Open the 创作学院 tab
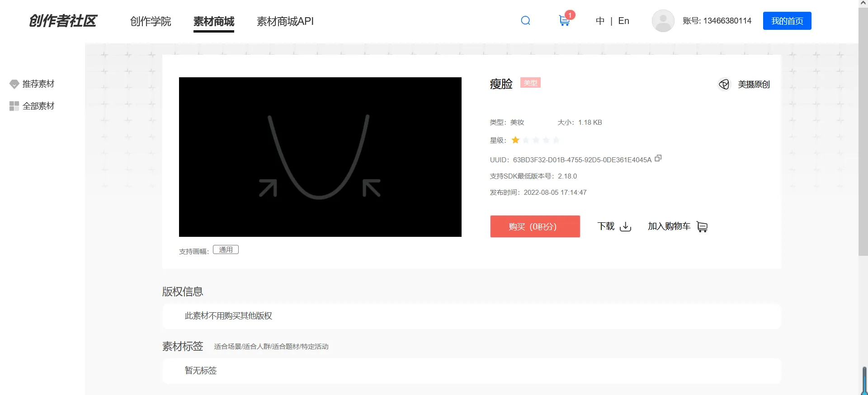This screenshot has width=868, height=395. pos(151,21)
